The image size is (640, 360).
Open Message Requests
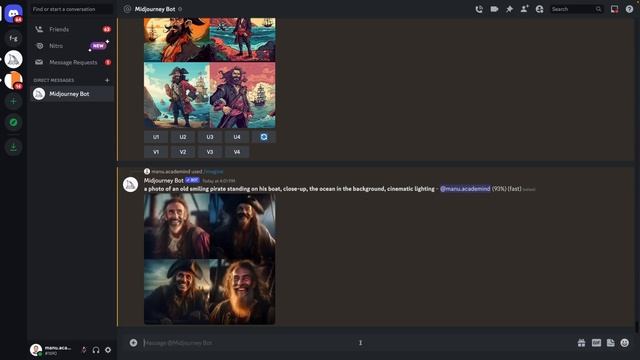tap(72, 62)
